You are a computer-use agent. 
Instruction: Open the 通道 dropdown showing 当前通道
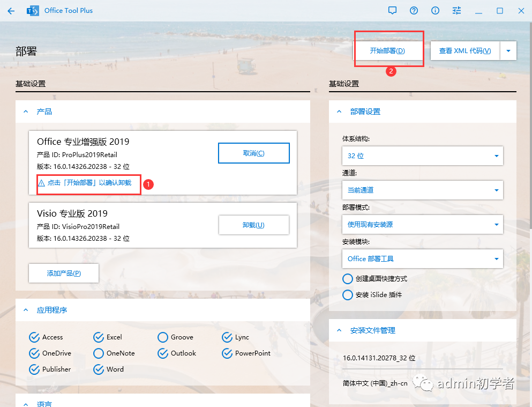423,190
